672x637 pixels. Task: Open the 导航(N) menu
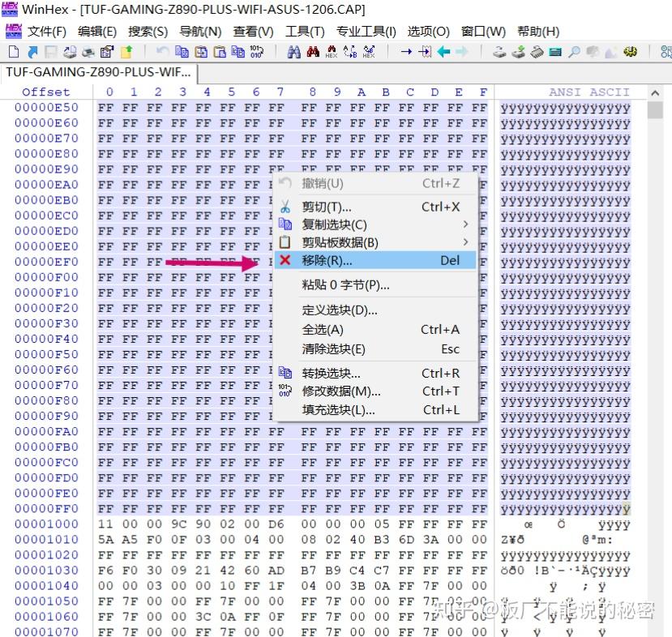click(x=200, y=32)
